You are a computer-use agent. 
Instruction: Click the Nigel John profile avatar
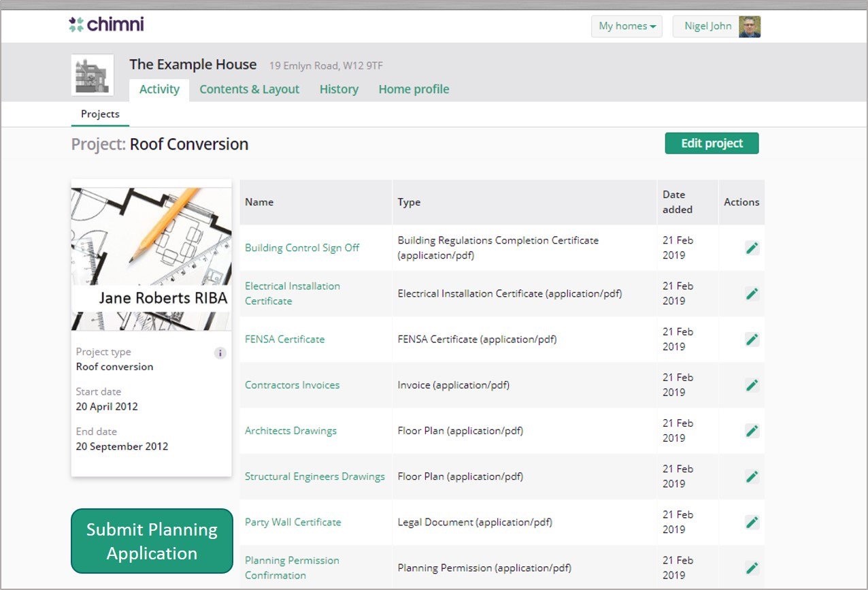click(x=750, y=27)
